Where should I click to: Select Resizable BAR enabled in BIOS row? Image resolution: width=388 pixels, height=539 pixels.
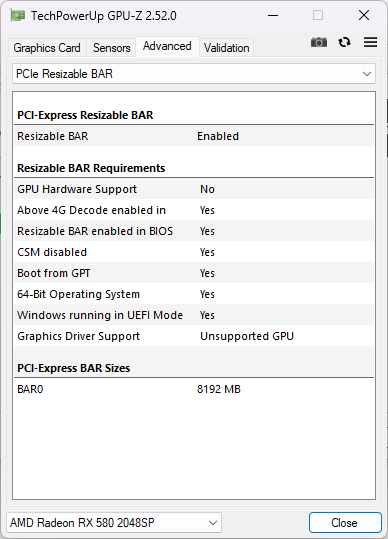tap(194, 231)
